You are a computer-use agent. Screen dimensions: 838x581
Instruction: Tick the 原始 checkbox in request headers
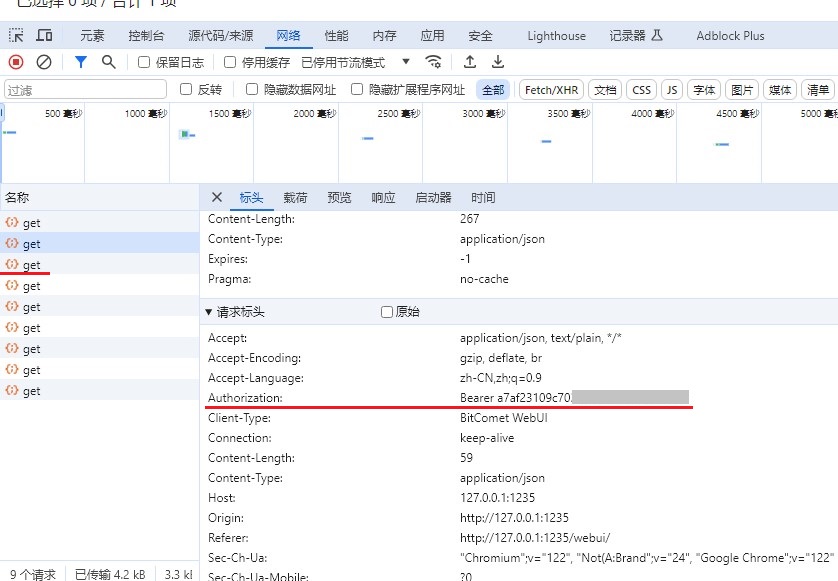click(x=387, y=312)
